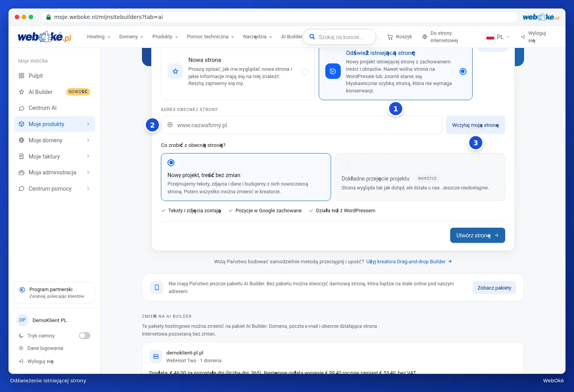574x392 pixels.
Task: Open the Narzędzia menu
Action: point(258,37)
